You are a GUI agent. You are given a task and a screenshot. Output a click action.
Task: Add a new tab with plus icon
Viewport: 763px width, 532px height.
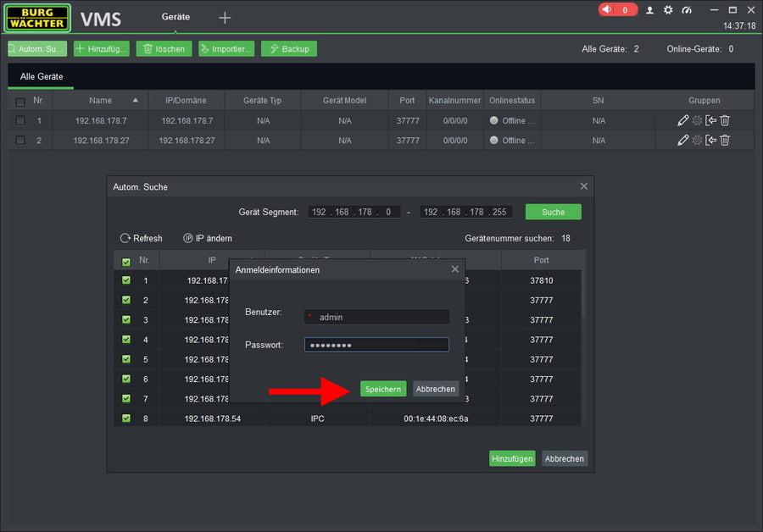(225, 18)
